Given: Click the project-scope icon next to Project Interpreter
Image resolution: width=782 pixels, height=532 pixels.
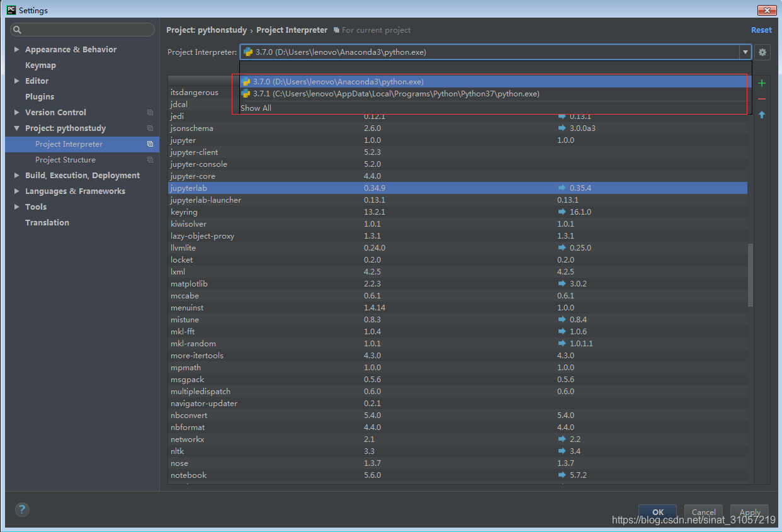Looking at the screenshot, I should (x=150, y=144).
